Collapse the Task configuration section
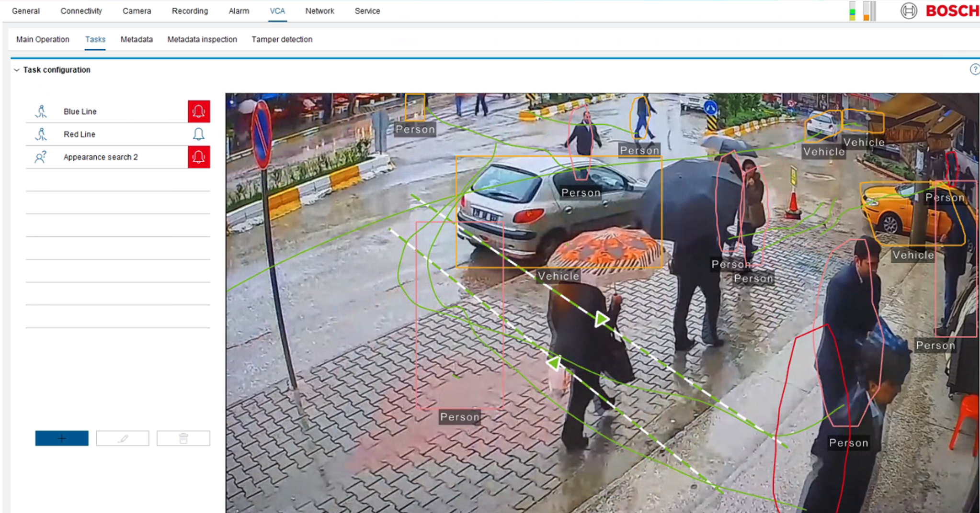 click(17, 70)
